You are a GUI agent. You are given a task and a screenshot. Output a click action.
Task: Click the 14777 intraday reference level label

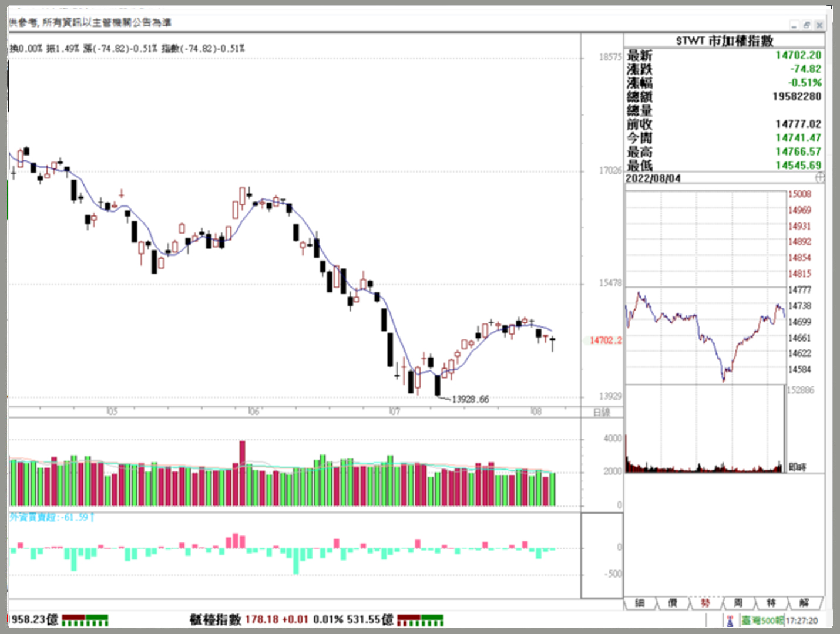point(799,289)
